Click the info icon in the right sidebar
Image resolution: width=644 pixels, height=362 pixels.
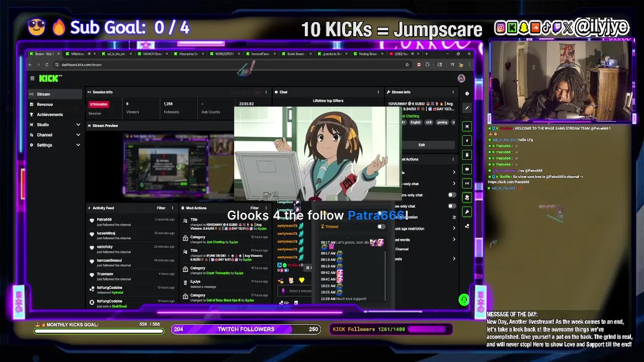467,94
